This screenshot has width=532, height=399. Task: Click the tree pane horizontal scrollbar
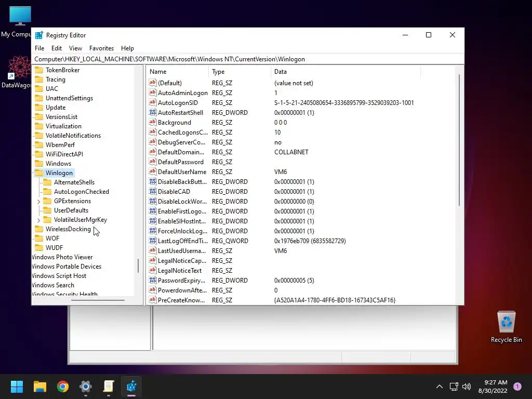[x=98, y=300]
